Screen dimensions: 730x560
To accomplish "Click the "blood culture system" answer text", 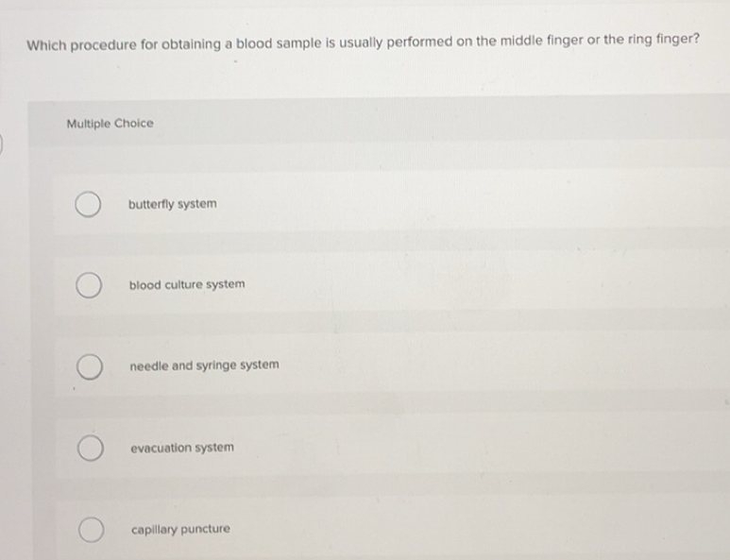I will (187, 284).
